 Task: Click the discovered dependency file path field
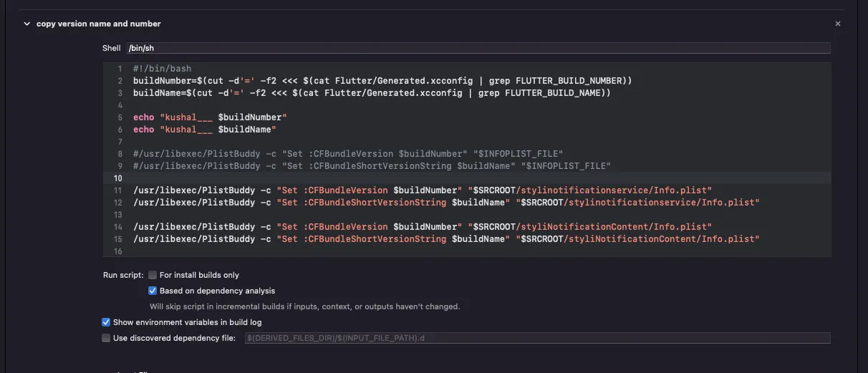(x=536, y=338)
